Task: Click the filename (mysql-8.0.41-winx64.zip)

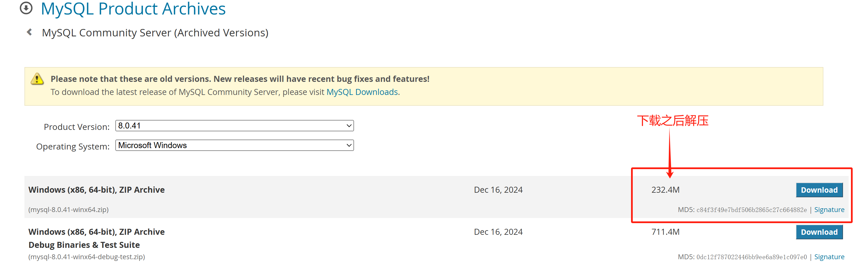Action: [68, 210]
